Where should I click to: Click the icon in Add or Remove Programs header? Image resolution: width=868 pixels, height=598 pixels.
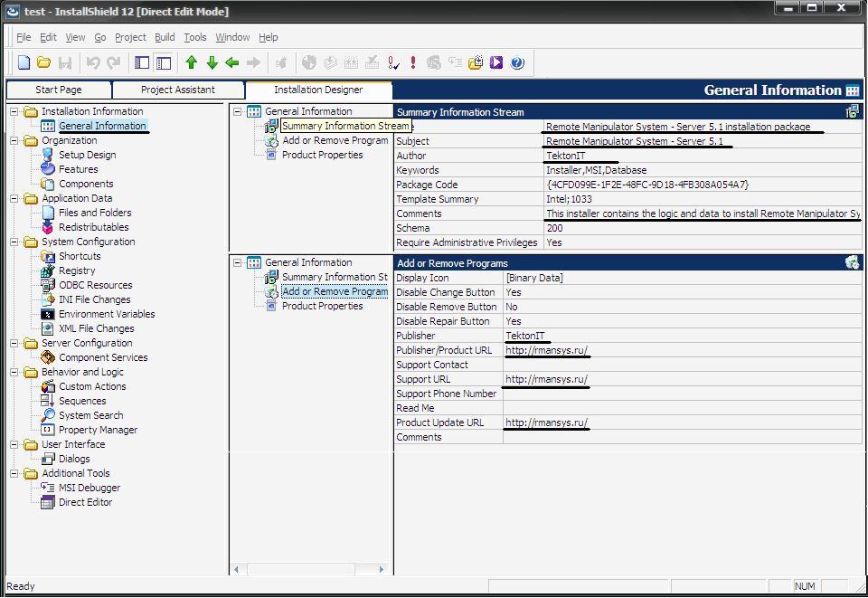point(853,263)
